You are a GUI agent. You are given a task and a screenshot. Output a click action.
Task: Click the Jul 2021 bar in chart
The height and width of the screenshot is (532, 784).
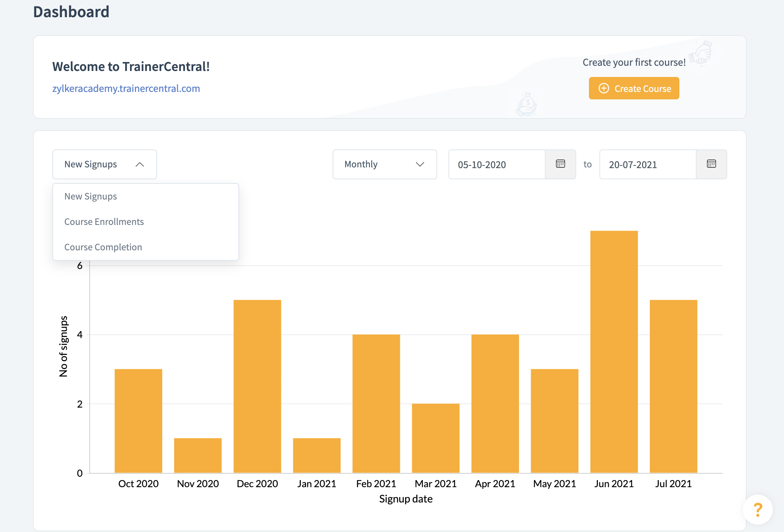pos(673,386)
